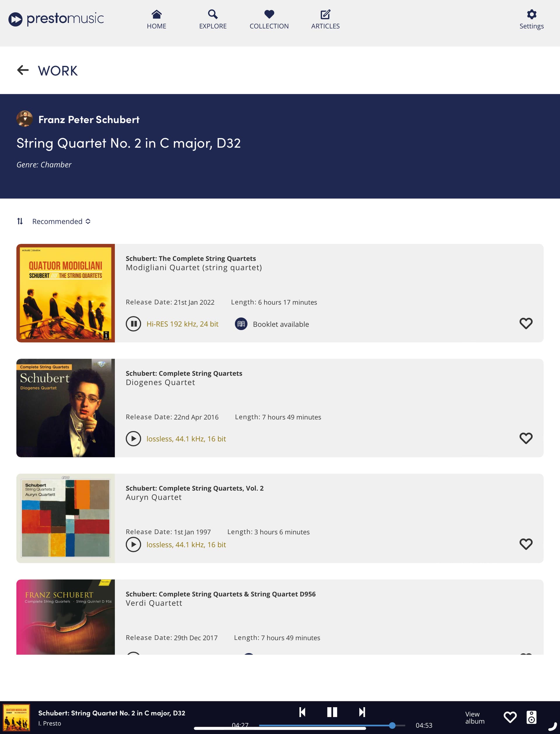560x734 pixels.
Task: Click the playback progress slider knob
Action: pos(392,725)
